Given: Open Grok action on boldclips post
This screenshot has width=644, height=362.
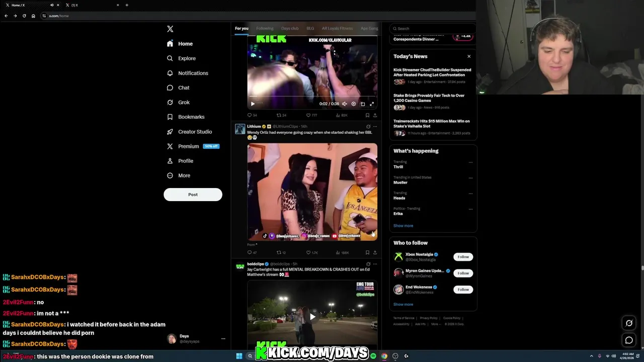Looking at the screenshot, I should pyautogui.click(x=368, y=264).
